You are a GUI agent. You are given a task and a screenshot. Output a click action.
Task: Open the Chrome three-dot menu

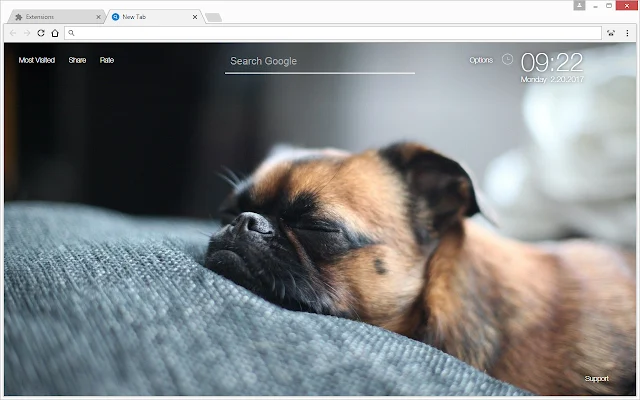pos(627,33)
